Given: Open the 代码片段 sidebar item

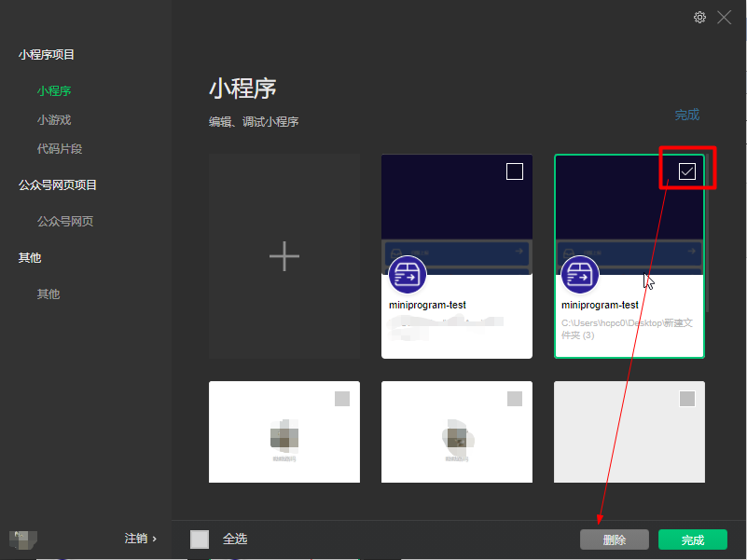Looking at the screenshot, I should click(60, 149).
